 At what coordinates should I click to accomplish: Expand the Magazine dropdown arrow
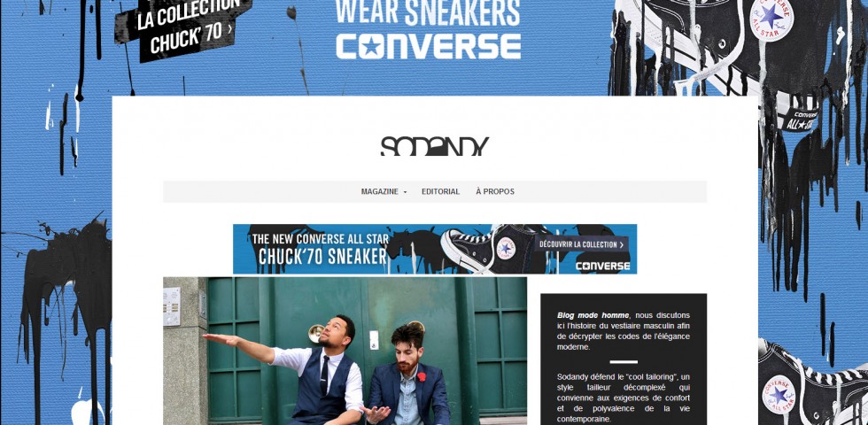point(405,192)
